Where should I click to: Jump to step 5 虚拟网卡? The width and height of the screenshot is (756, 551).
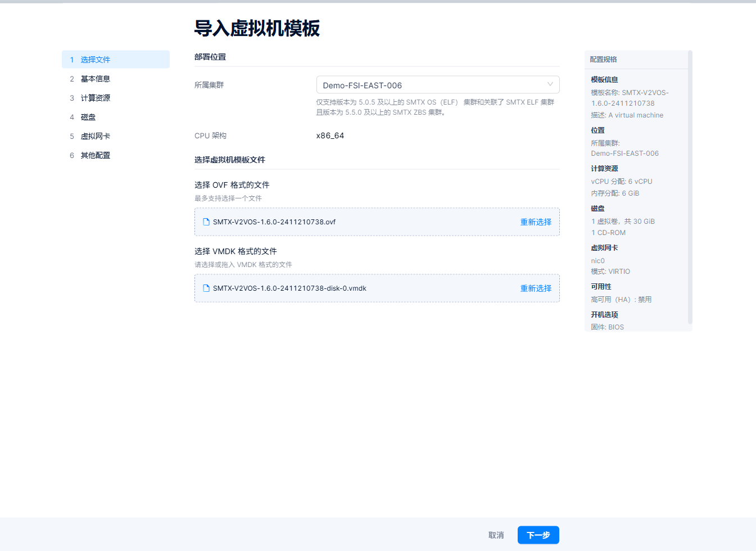tap(95, 136)
